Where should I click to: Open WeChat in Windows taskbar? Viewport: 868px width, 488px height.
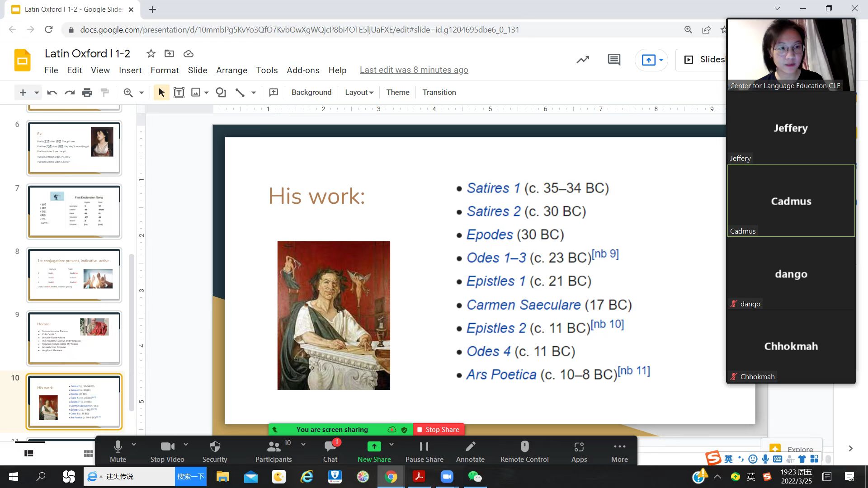(475, 477)
